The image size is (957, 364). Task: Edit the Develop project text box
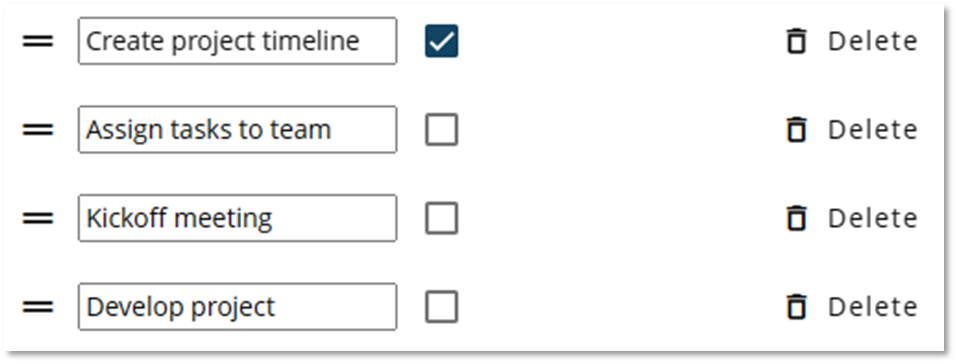(x=237, y=307)
